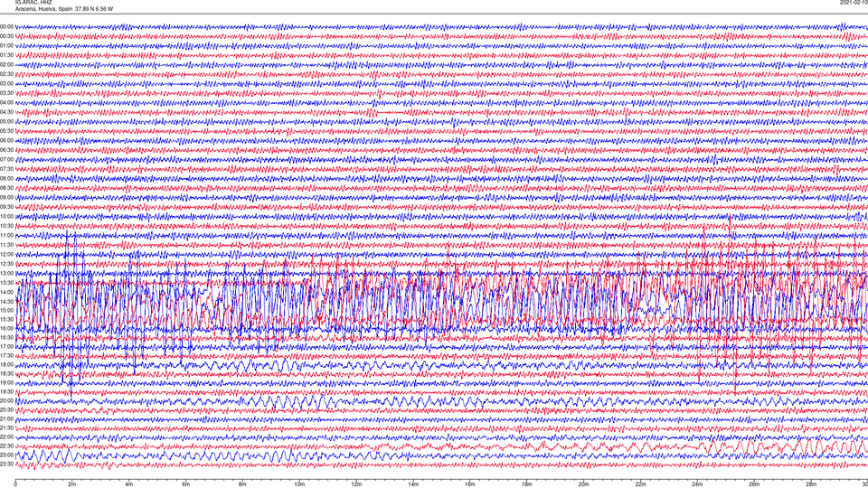Click the 20:30 time label
Image resolution: width=868 pixels, height=488 pixels.
click(6, 410)
